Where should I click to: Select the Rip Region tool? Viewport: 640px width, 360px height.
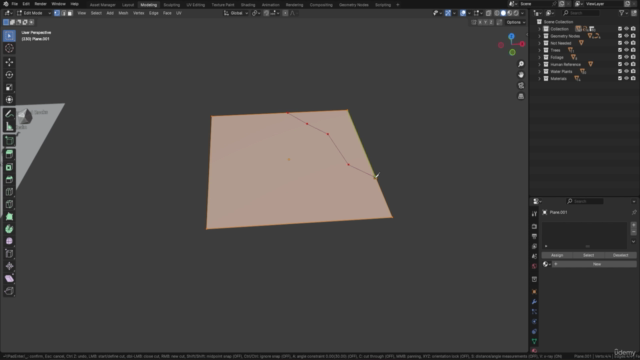pyautogui.click(x=9, y=291)
